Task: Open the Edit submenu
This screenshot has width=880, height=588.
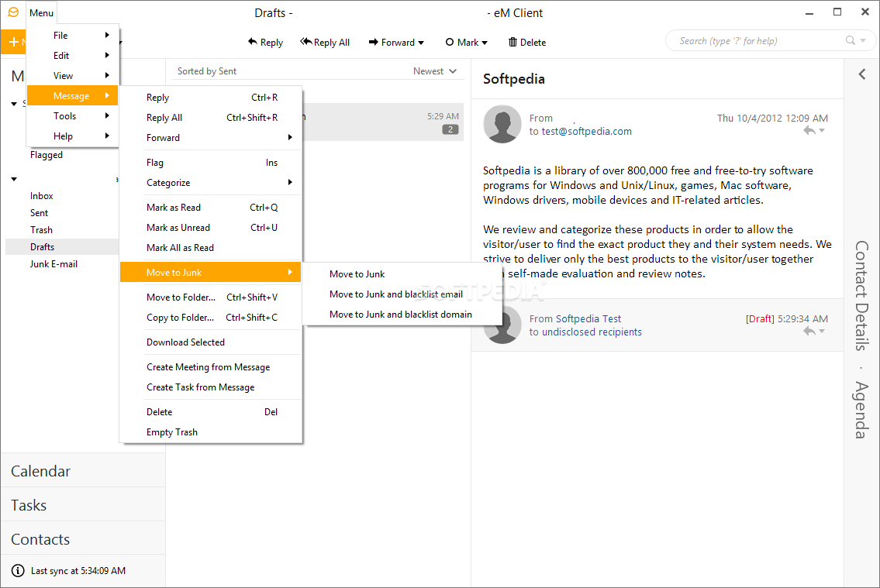Action: point(73,56)
